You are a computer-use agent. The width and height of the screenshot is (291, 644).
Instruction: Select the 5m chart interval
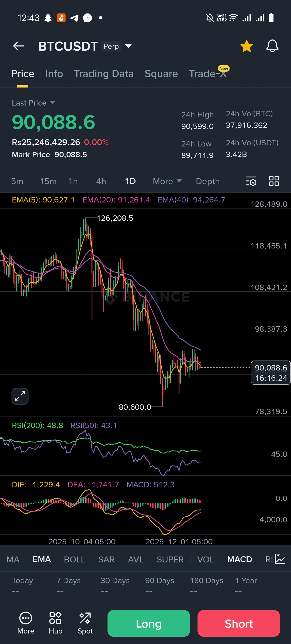coord(17,181)
